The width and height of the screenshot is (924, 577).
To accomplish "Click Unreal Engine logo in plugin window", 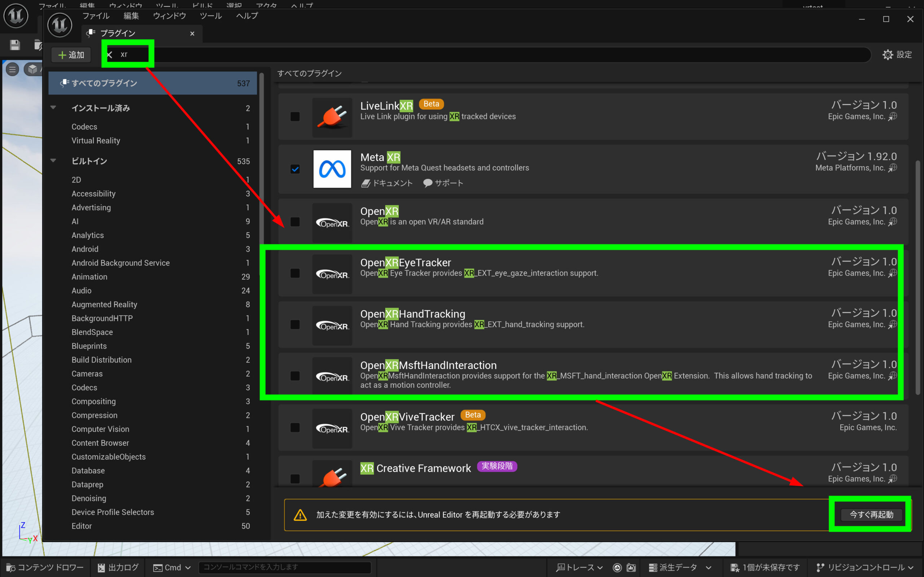I will [x=60, y=25].
